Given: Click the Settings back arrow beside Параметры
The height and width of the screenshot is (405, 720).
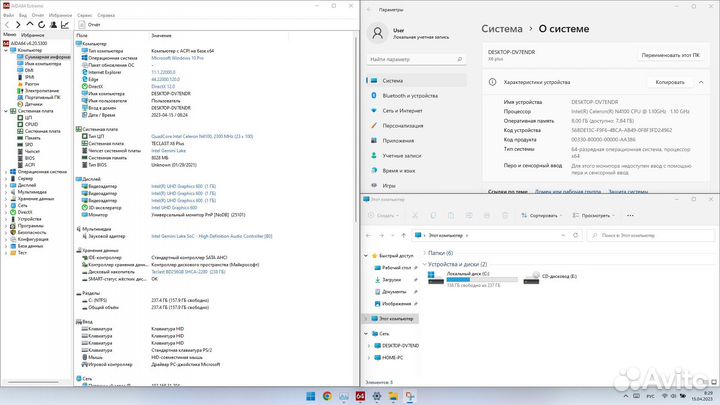Looking at the screenshot, I should click(369, 10).
